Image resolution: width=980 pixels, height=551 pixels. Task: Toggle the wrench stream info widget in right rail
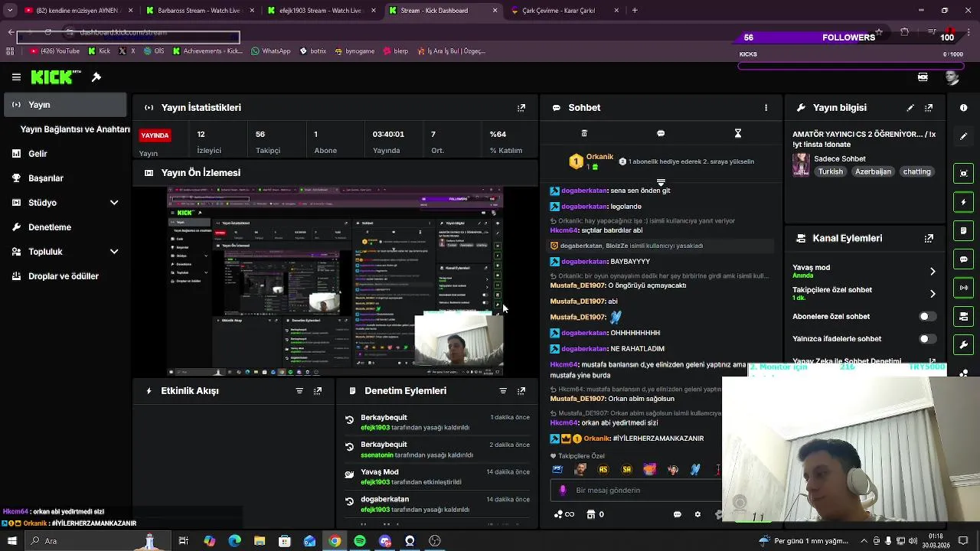[964, 345]
